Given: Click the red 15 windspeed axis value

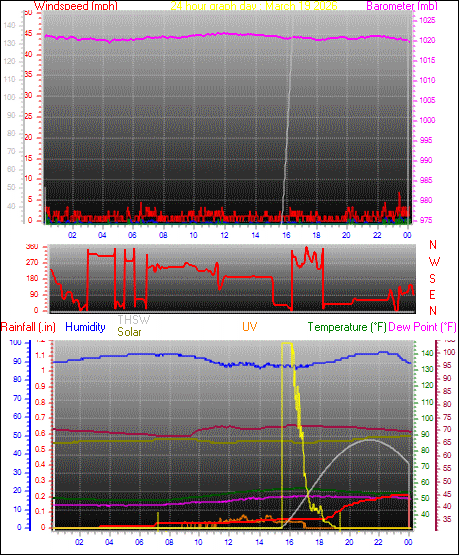Looking at the screenshot, I should [28, 158].
